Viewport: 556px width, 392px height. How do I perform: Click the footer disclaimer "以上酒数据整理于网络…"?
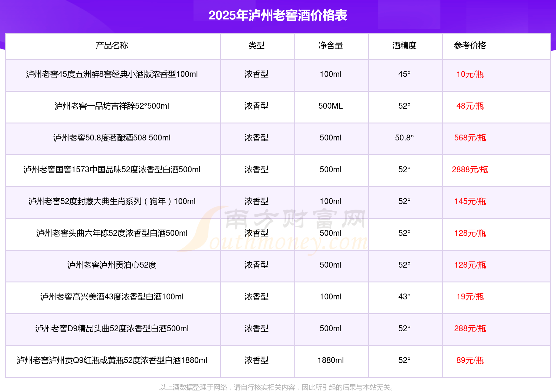276,387
